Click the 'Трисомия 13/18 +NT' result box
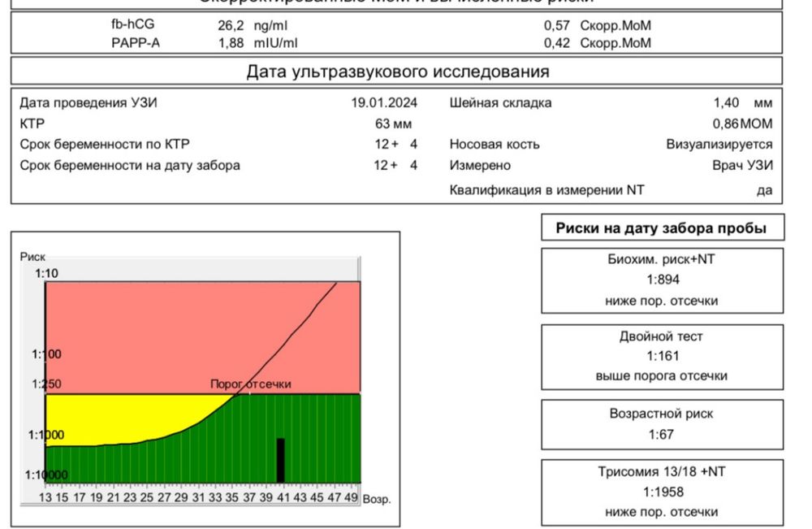812x529 pixels. coord(663,492)
